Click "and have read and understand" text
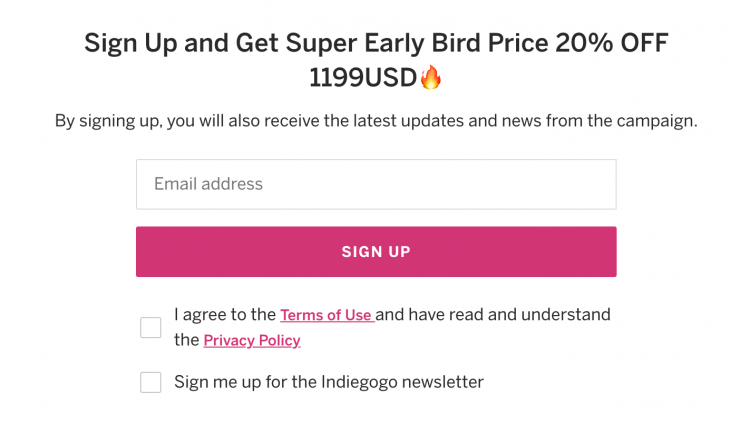This screenshot has height=434, width=740. coord(492,315)
